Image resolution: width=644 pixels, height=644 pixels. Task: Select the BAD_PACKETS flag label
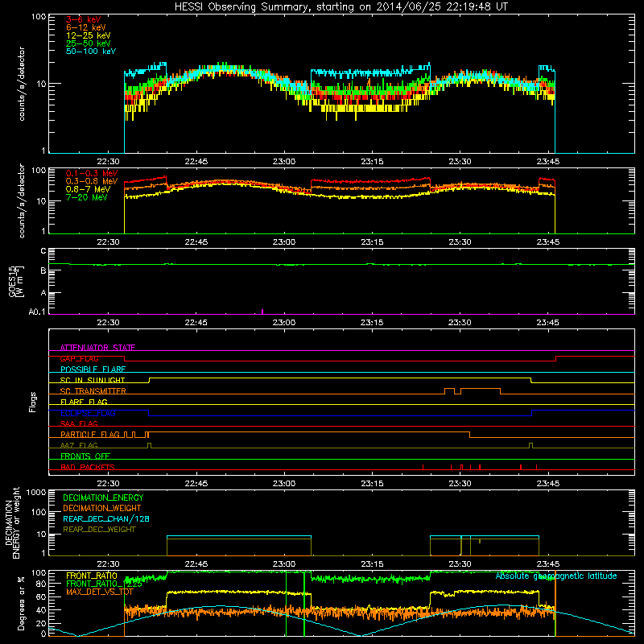[x=88, y=467]
